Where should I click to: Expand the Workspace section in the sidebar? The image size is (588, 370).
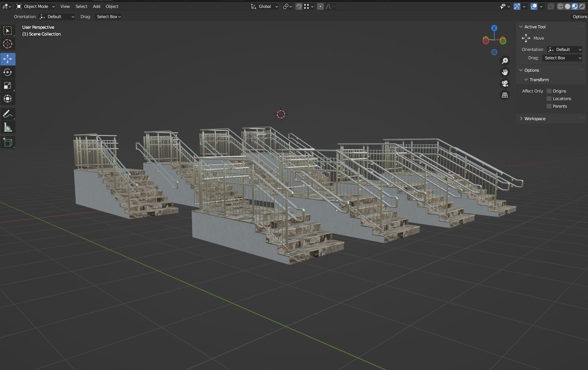[x=534, y=118]
